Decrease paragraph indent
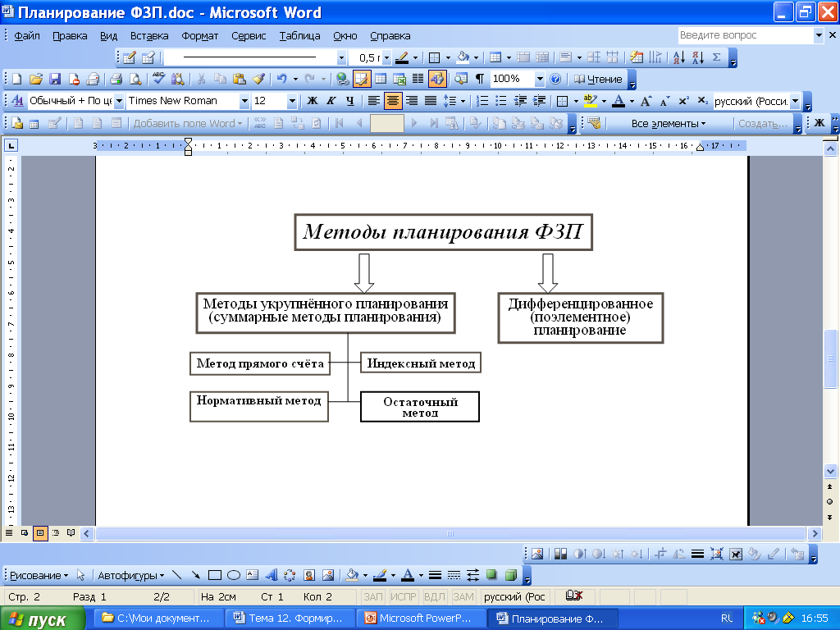Image resolution: width=840 pixels, height=630 pixels. click(519, 101)
